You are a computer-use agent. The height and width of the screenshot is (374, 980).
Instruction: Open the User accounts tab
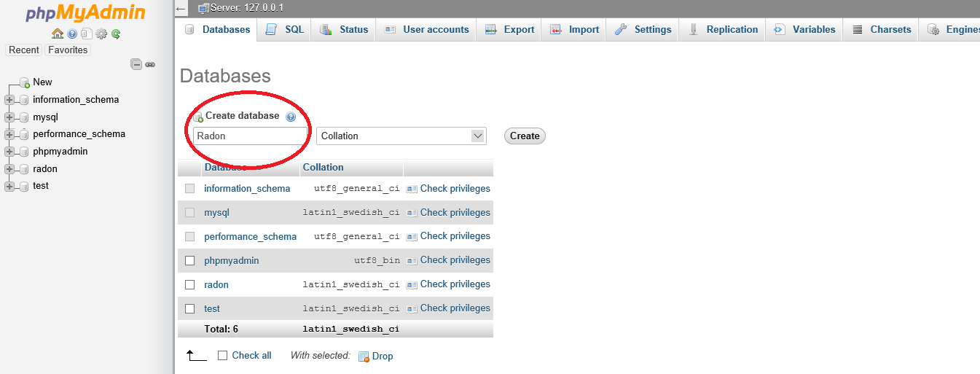tap(426, 30)
